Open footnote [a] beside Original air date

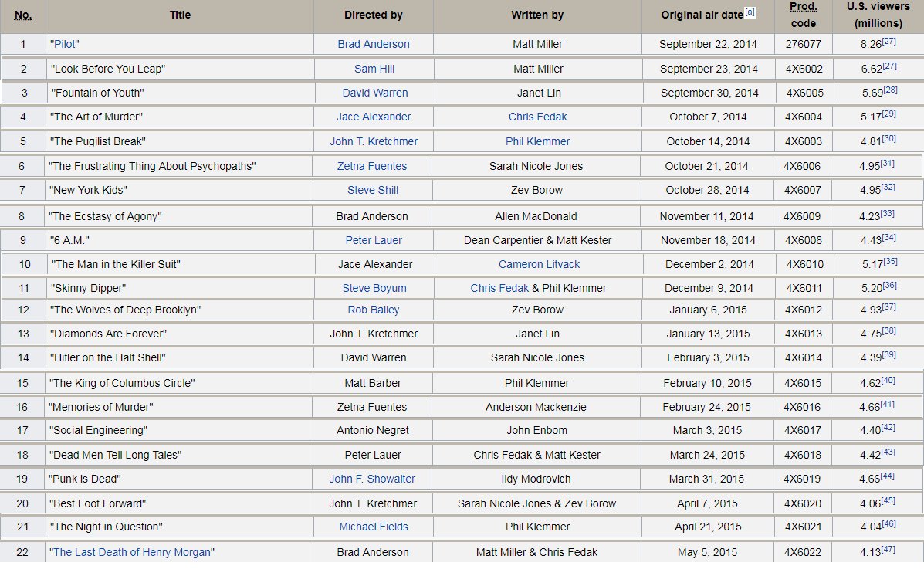click(750, 12)
